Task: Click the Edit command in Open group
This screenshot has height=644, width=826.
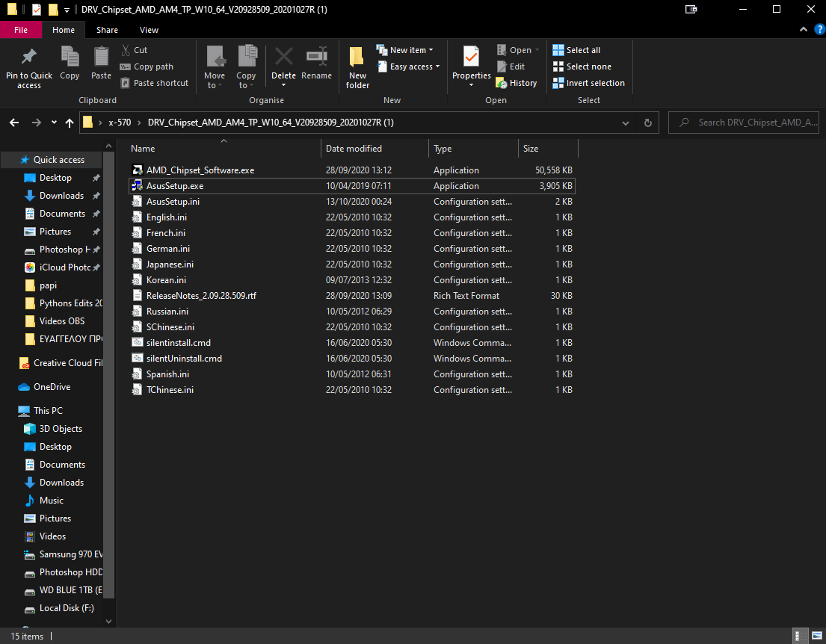Action: point(511,66)
